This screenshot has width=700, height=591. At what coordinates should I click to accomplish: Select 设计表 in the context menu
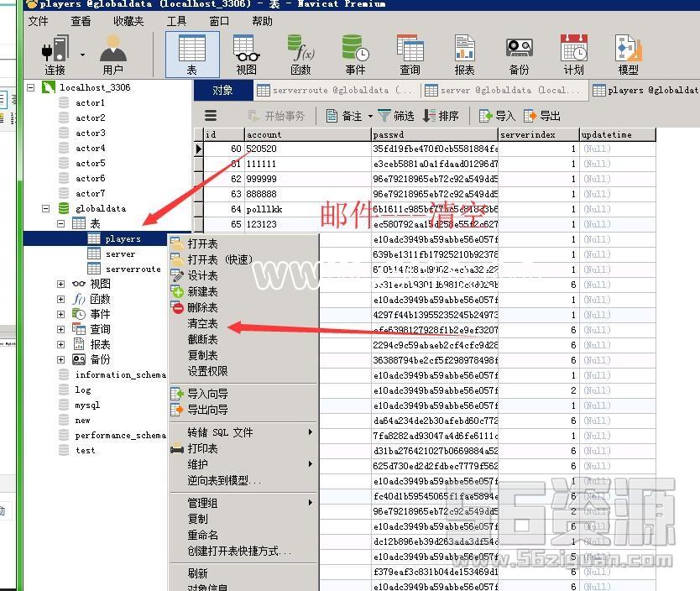tap(202, 275)
